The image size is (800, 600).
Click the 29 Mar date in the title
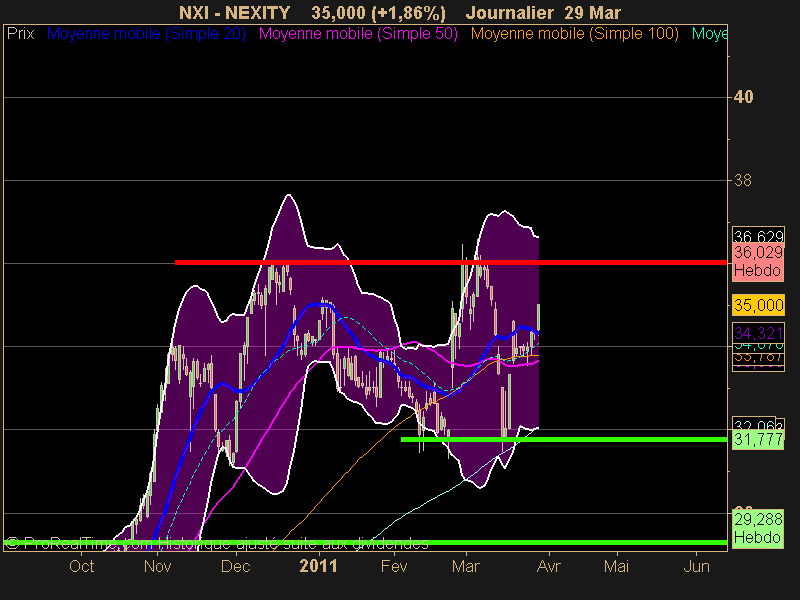pyautogui.click(x=592, y=12)
